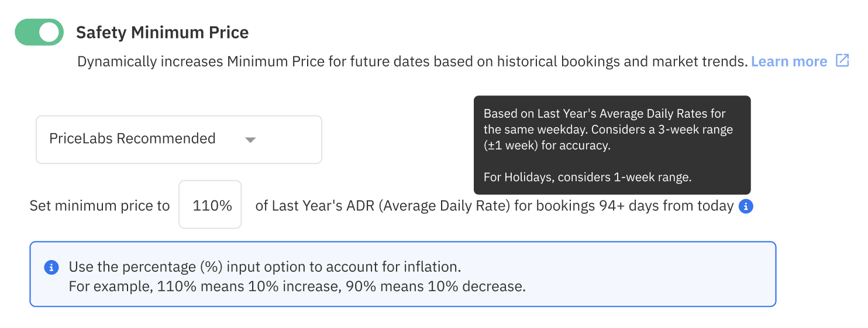This screenshot has height=328, width=868.
Task: Toggle the Safety Minimum Price switch
Action: [x=39, y=32]
